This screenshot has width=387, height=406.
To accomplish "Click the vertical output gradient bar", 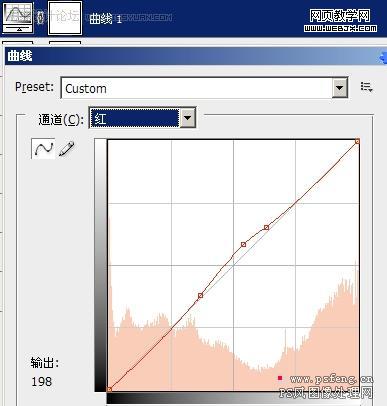I will [100, 265].
